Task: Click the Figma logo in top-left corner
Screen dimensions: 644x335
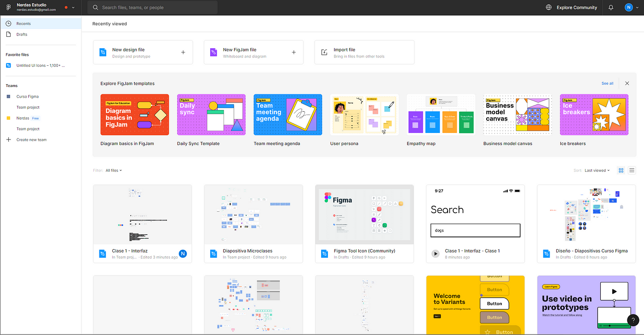Action: pos(8,8)
